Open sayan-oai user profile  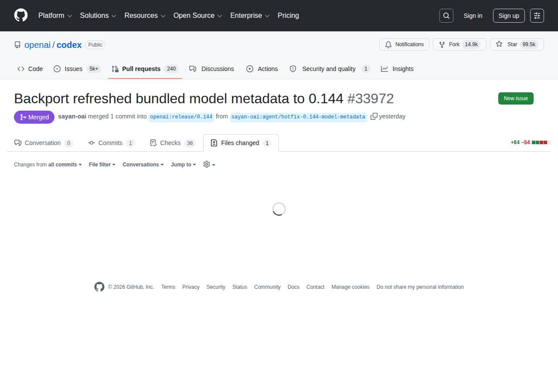72,116
